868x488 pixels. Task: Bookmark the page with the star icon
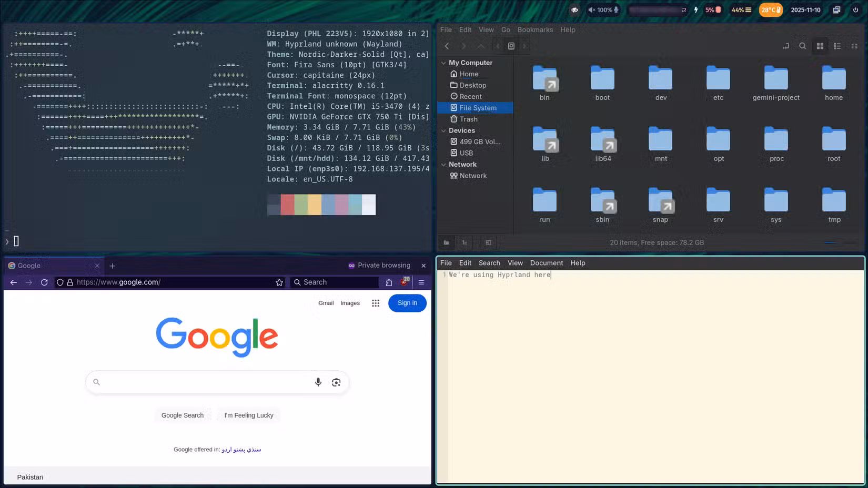279,282
